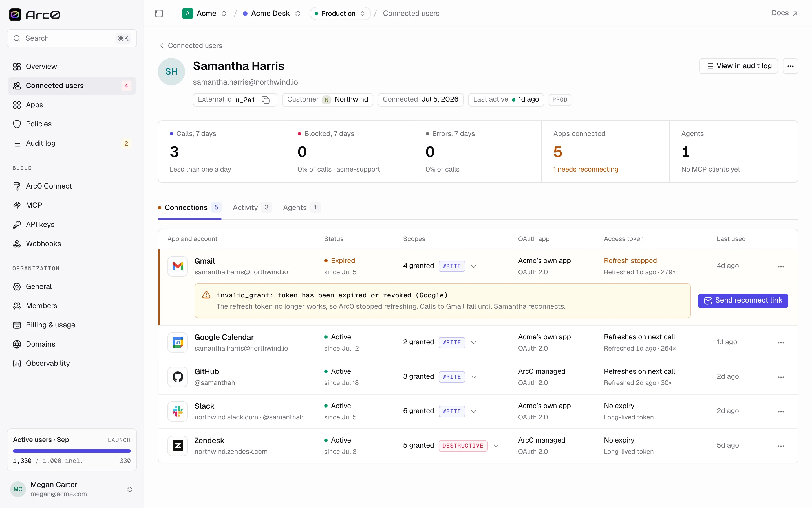Click the WRITE badge on the Gmail row
The height and width of the screenshot is (508, 812).
[452, 266]
